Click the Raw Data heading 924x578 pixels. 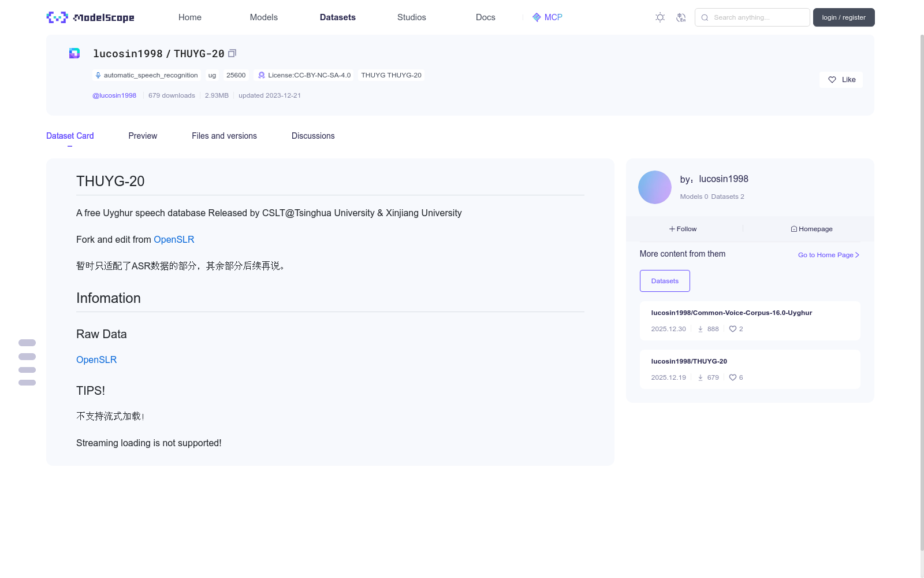(102, 334)
